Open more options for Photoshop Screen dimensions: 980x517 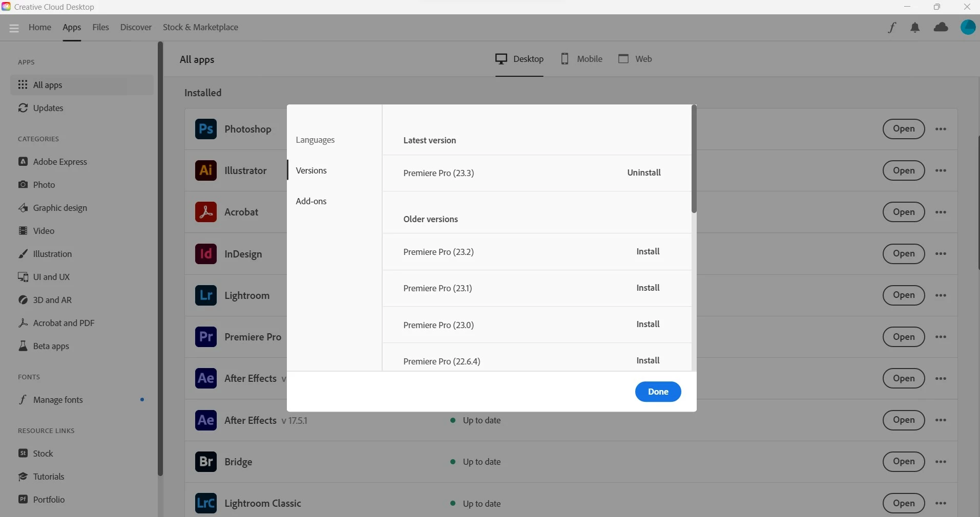(941, 129)
